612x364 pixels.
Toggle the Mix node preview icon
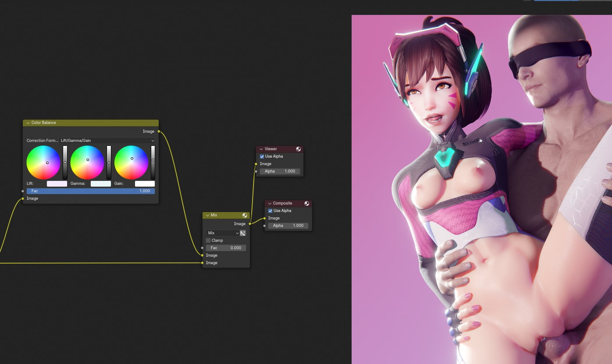[245, 216]
